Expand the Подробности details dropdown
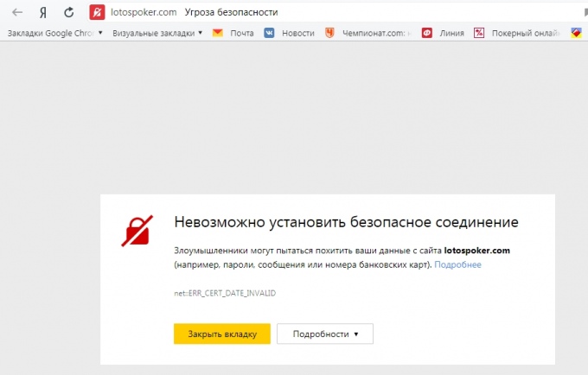 coord(325,334)
